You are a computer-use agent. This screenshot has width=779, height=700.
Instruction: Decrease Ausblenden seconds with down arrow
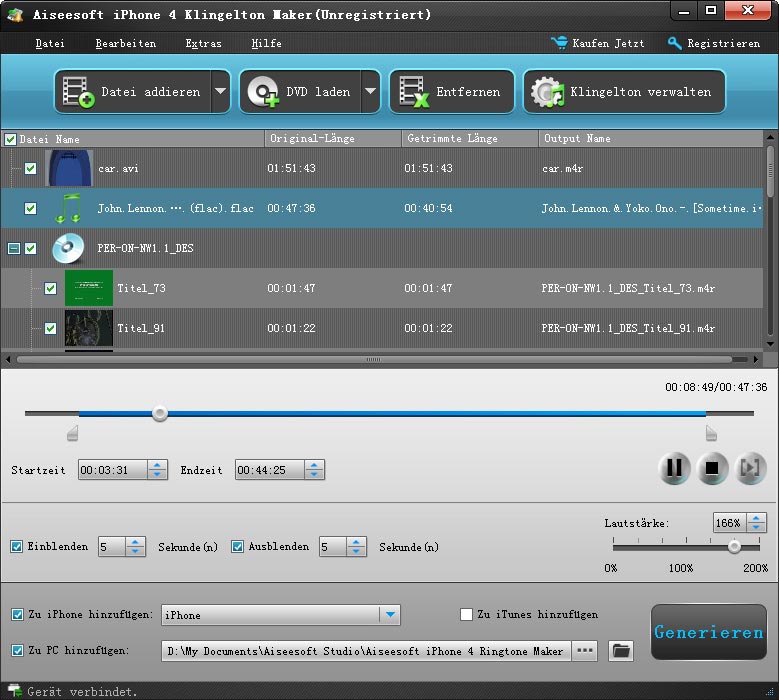tap(356, 551)
